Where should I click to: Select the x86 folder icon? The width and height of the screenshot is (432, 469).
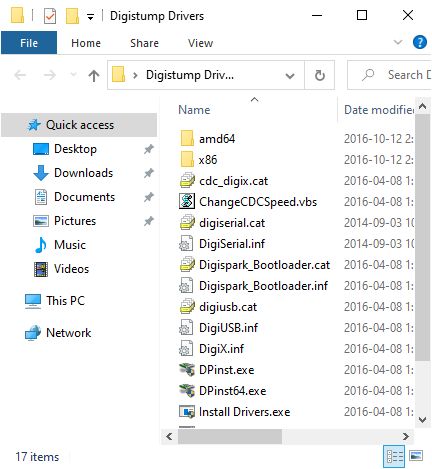point(187,159)
